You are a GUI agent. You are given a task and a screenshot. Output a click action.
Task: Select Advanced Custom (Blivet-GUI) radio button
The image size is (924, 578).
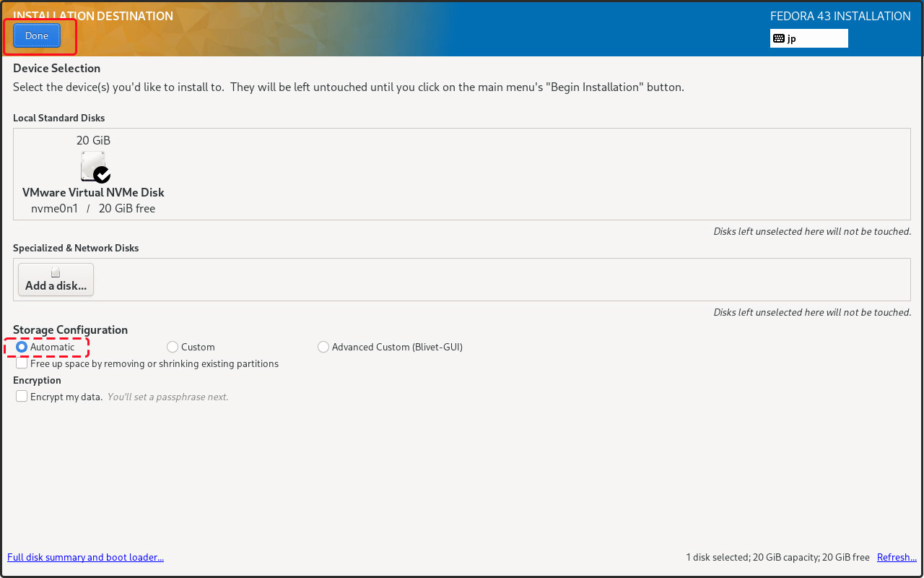tap(323, 347)
